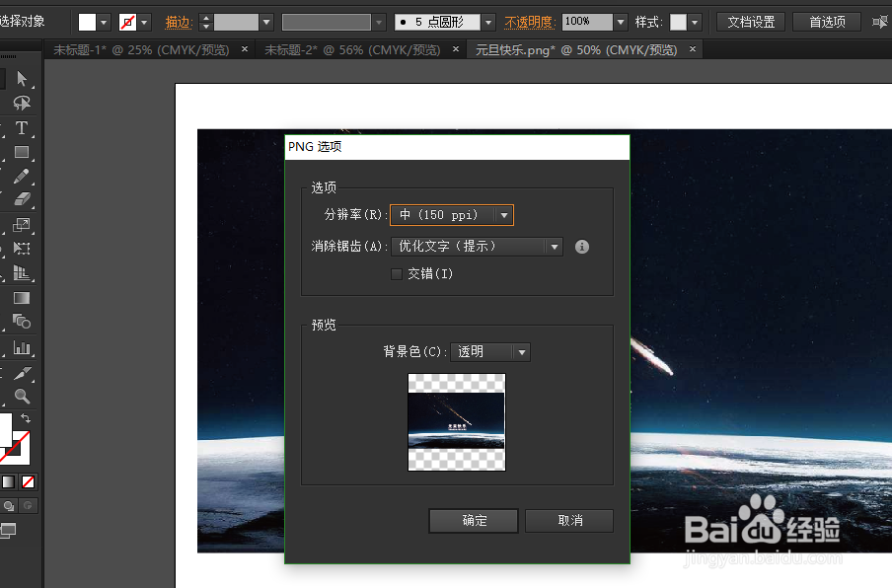This screenshot has height=588, width=892.
Task: Close the 元旦快乐.png* tab
Action: pos(693,49)
